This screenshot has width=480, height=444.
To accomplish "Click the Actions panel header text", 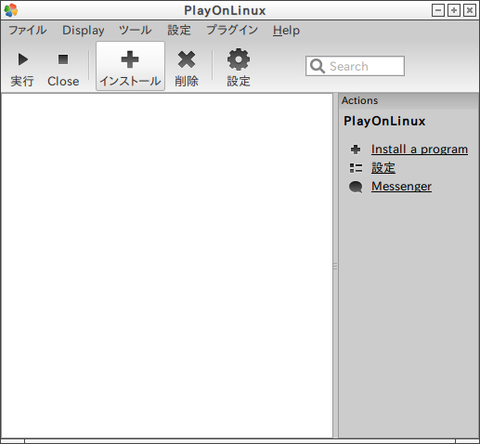I will pyautogui.click(x=360, y=101).
